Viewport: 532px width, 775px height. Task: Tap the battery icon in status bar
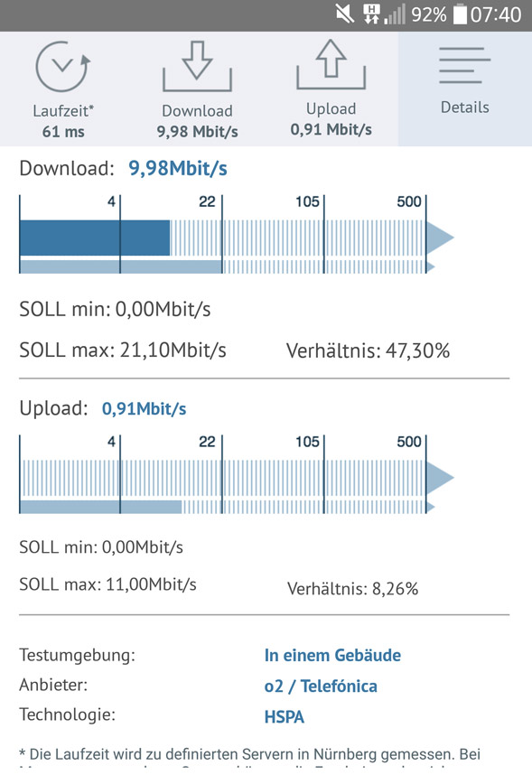(460, 14)
